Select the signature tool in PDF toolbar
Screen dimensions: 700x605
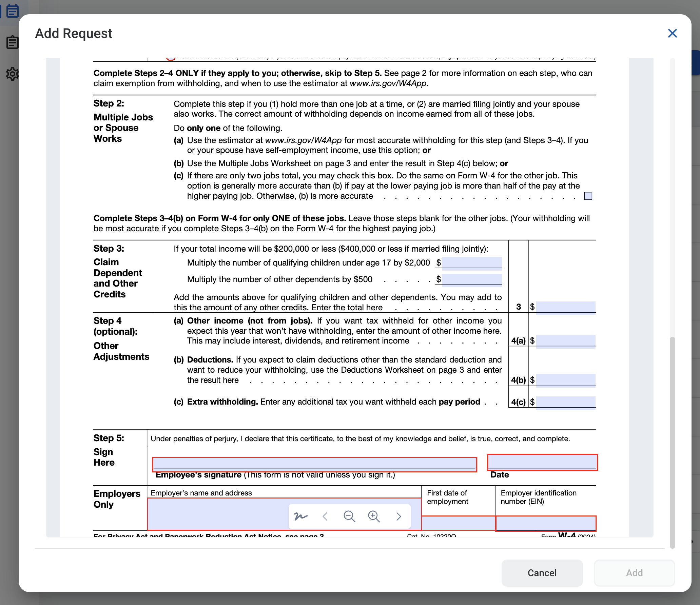[300, 516]
